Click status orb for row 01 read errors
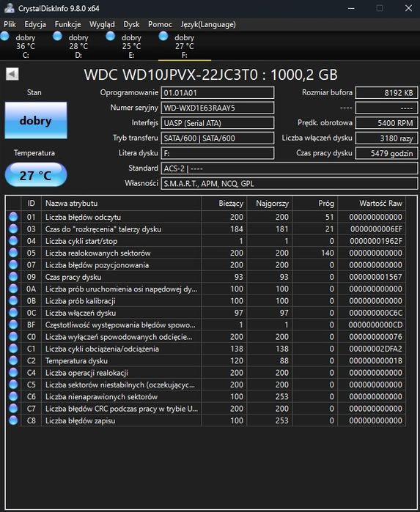Image resolution: width=420 pixels, height=512 pixels. click(13, 217)
